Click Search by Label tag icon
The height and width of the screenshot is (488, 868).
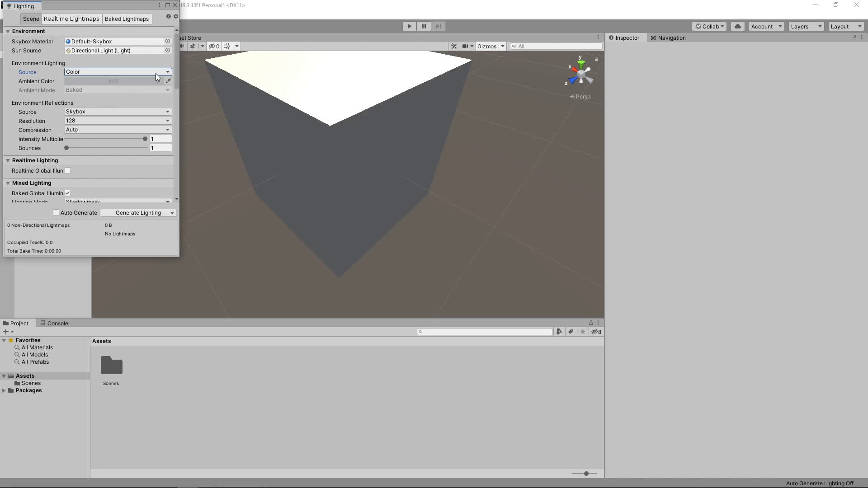(x=571, y=332)
